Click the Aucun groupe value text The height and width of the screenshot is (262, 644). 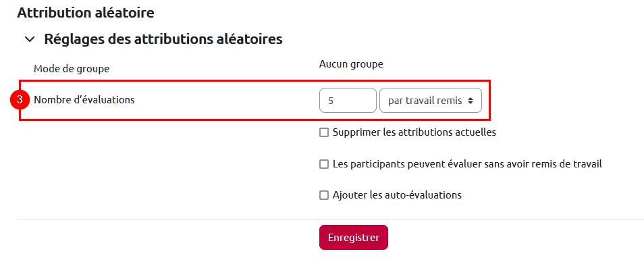coord(351,64)
